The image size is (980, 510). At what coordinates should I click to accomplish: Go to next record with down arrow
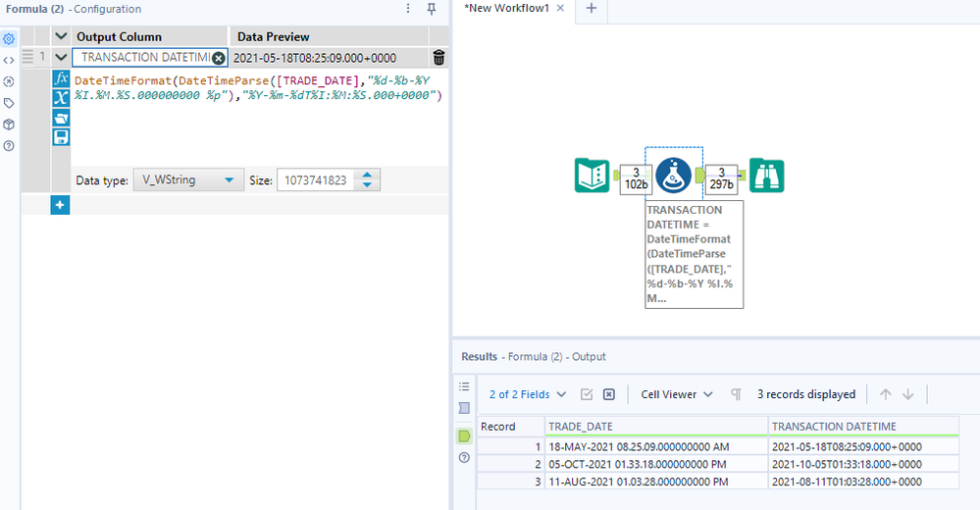pos(908,394)
